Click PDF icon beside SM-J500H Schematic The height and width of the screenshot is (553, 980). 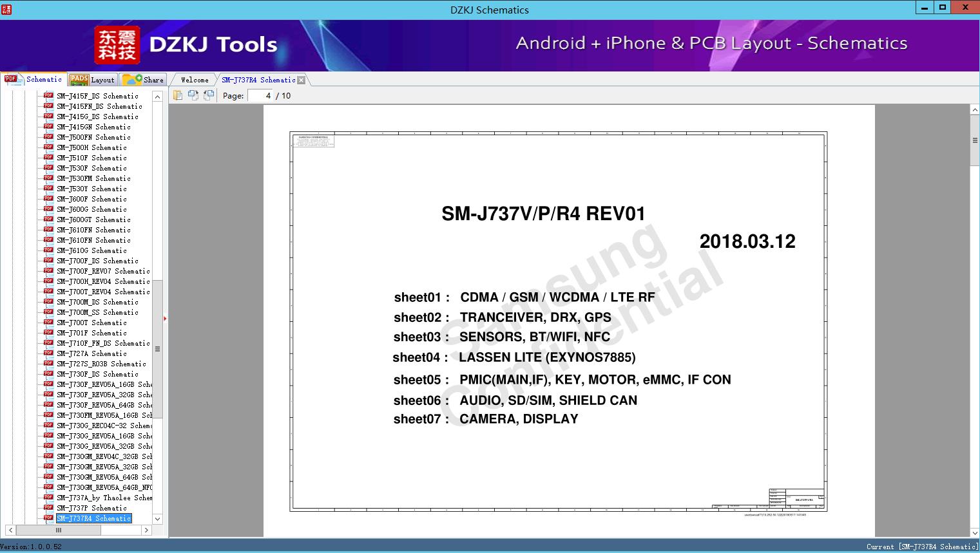pyautogui.click(x=48, y=147)
